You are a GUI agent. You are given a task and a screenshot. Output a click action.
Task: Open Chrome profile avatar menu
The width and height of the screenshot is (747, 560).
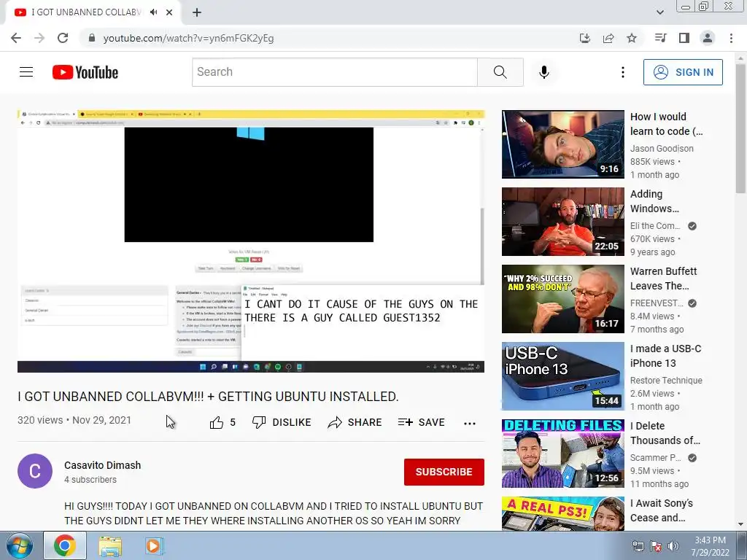coord(708,38)
